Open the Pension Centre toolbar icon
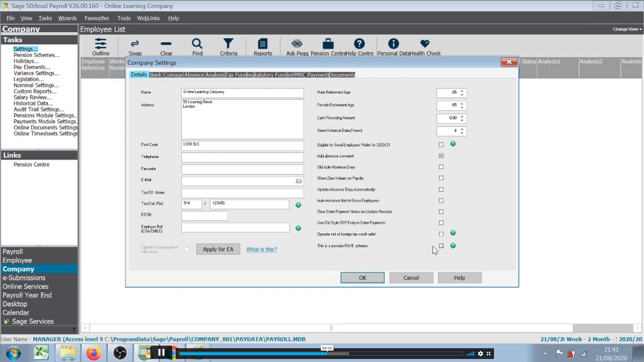Viewport: 644px width, 362px height. pyautogui.click(x=328, y=47)
